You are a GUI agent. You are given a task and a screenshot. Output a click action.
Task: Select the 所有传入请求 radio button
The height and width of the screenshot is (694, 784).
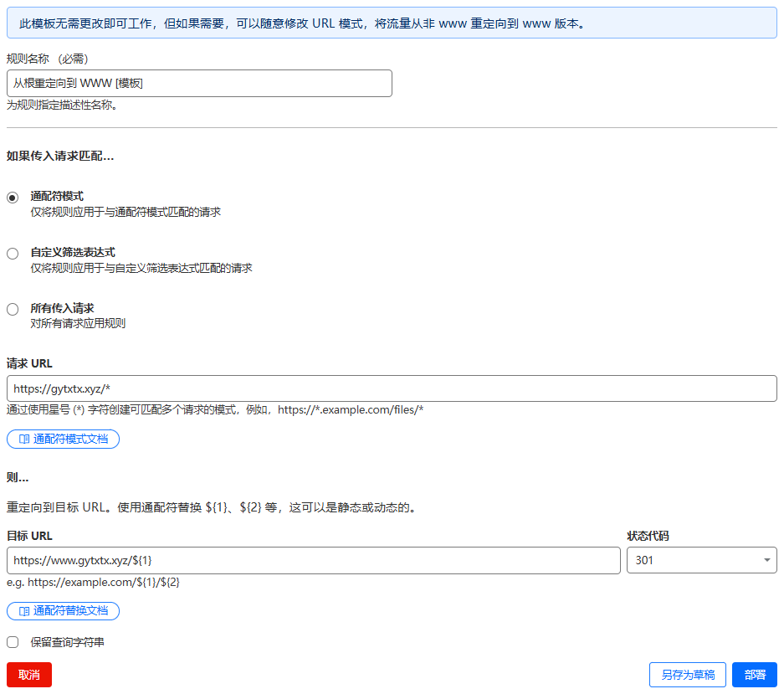pyautogui.click(x=13, y=310)
